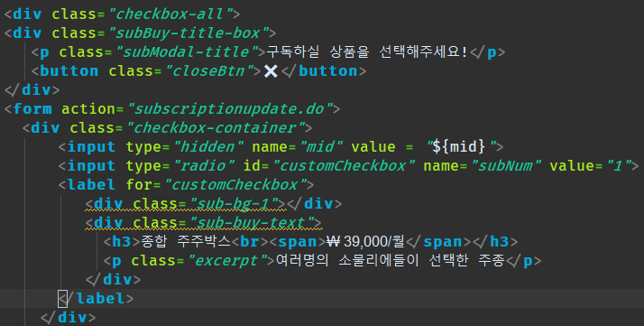Click the underlined "sub-bg-1" class value
Viewport: 644px width, 326px height.
coord(234,203)
